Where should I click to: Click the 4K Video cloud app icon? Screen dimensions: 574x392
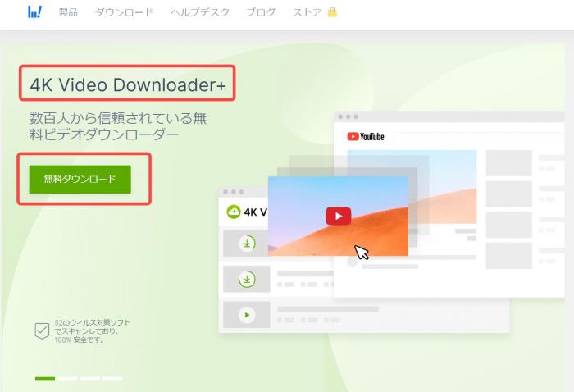234,212
